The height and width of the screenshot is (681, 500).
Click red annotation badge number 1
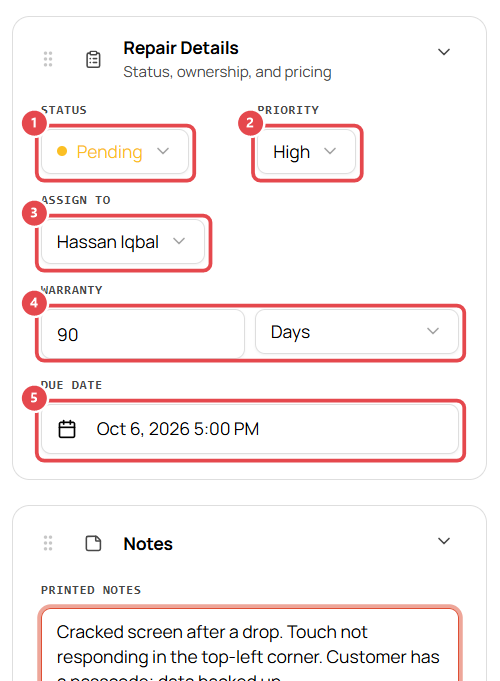34,123
